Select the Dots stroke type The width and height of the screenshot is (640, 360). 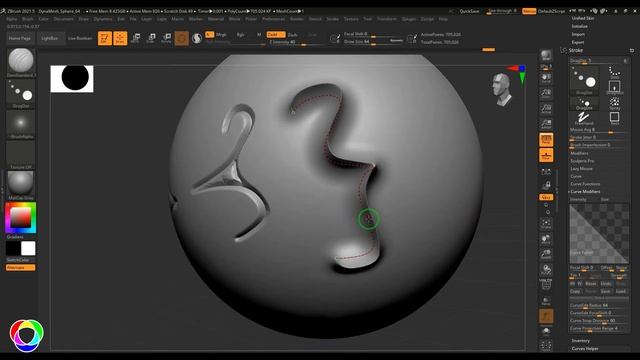pyautogui.click(x=614, y=73)
